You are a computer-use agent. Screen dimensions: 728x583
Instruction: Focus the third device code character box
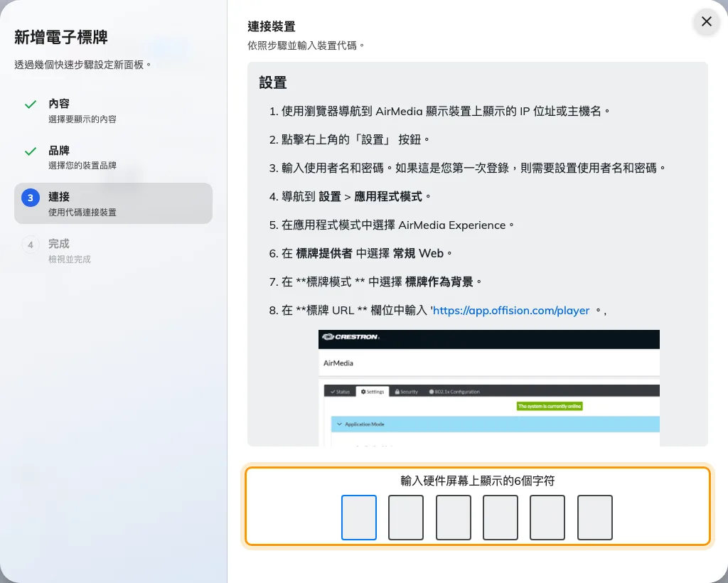click(x=453, y=518)
